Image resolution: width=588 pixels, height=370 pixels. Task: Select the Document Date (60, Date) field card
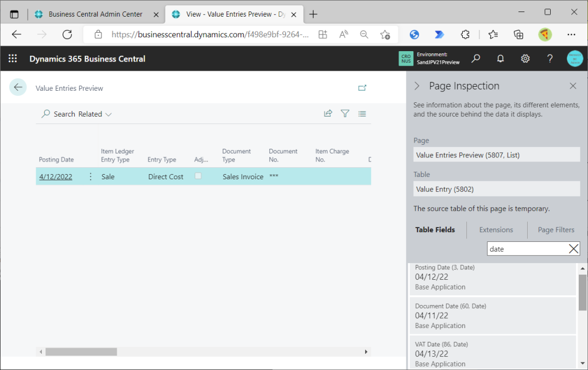pos(493,315)
